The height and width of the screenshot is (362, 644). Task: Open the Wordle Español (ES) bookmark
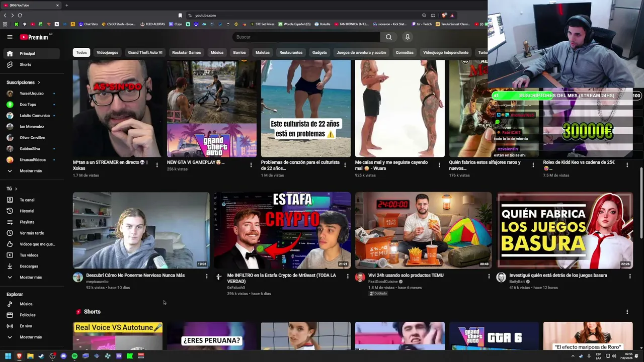click(294, 24)
